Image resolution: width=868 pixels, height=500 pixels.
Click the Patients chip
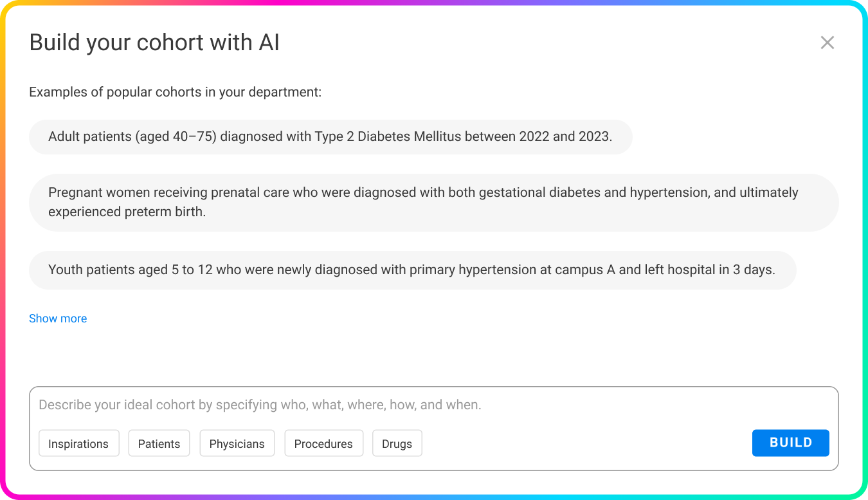[x=159, y=443]
